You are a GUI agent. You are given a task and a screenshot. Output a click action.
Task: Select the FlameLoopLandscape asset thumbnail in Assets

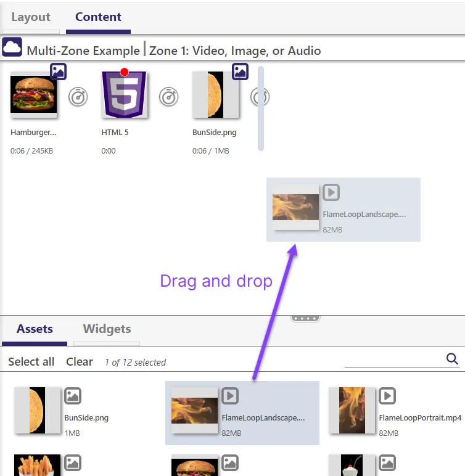pyautogui.click(x=195, y=410)
